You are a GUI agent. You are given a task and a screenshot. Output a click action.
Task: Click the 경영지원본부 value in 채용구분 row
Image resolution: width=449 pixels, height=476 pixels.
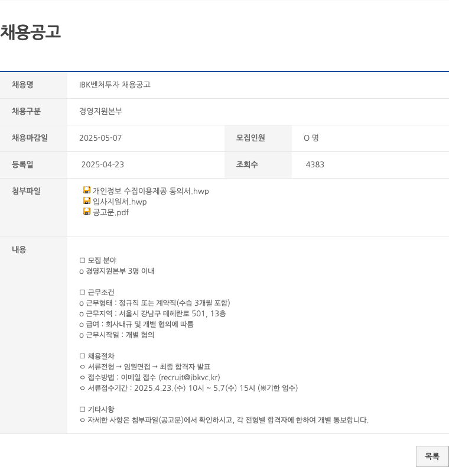[100, 111]
